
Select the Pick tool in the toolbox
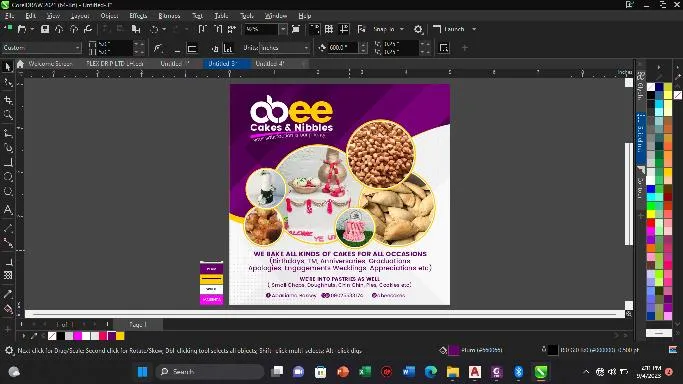click(8, 66)
